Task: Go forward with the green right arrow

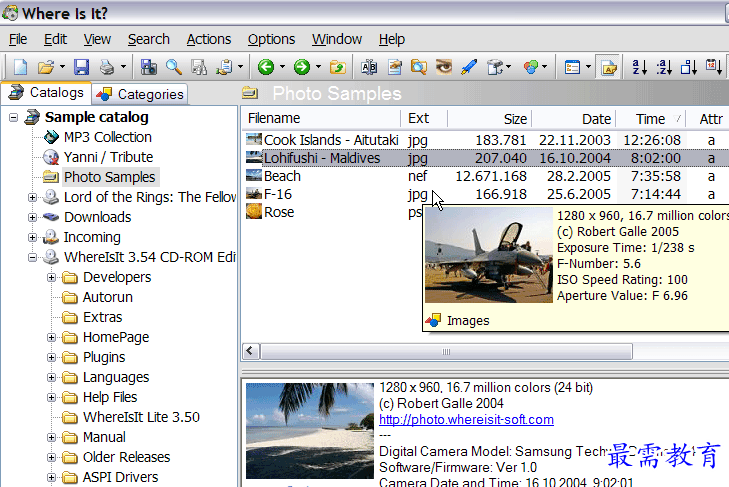Action: tap(302, 67)
